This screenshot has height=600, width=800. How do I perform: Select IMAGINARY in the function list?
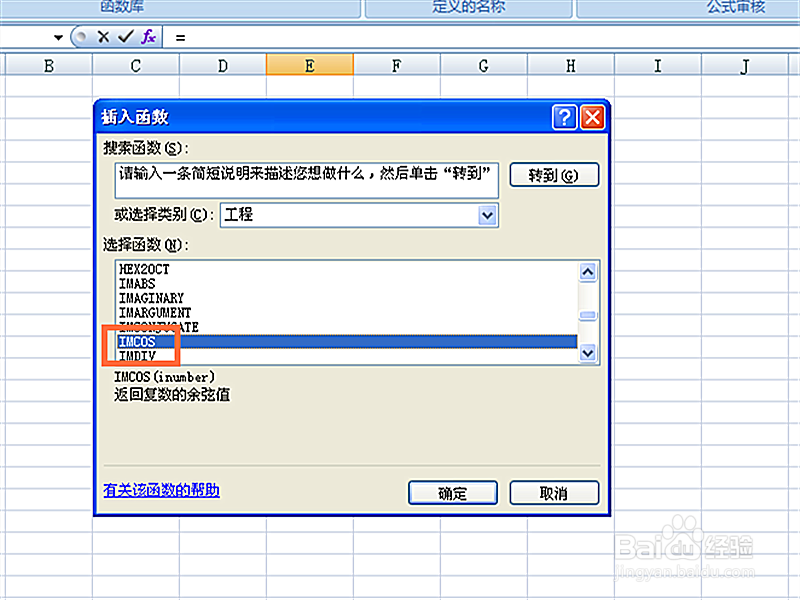click(151, 298)
